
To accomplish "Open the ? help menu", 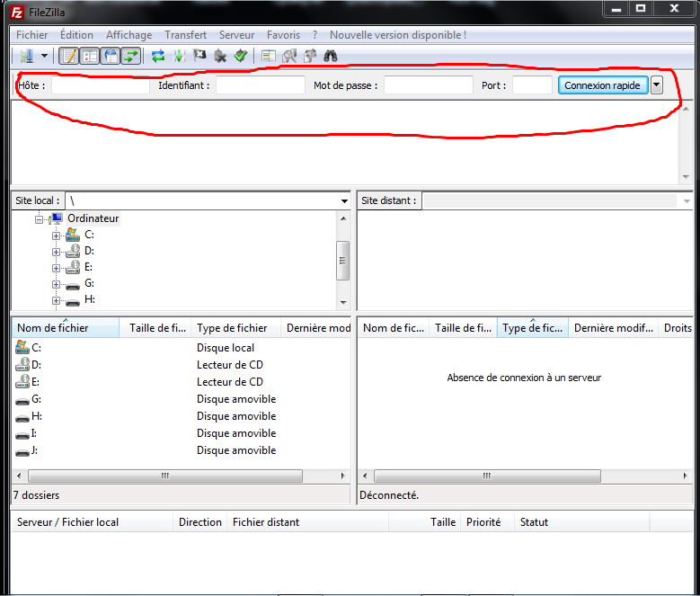I will 315,35.
